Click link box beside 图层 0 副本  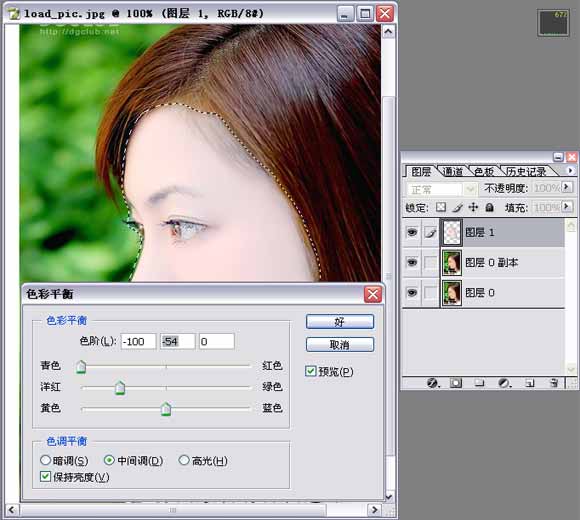coord(430,263)
